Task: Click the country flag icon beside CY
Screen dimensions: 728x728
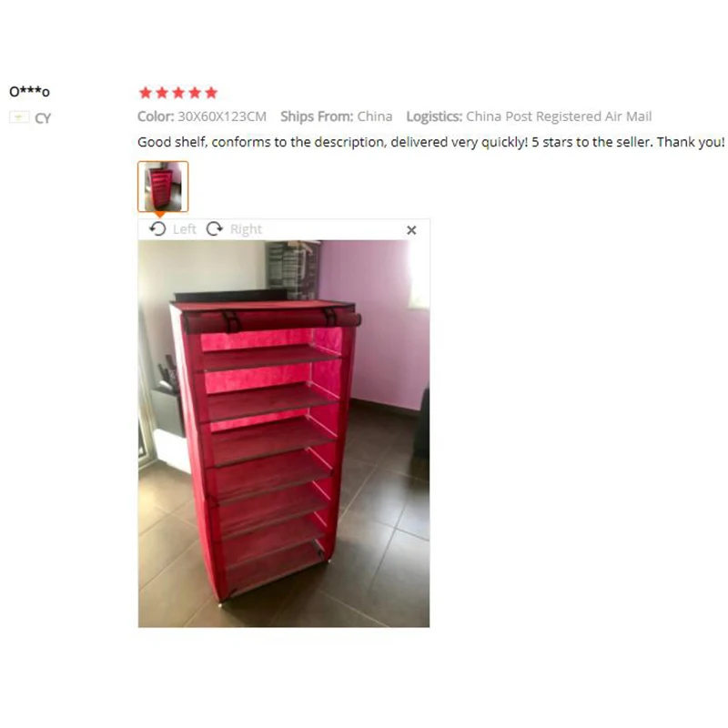Action: point(19,117)
